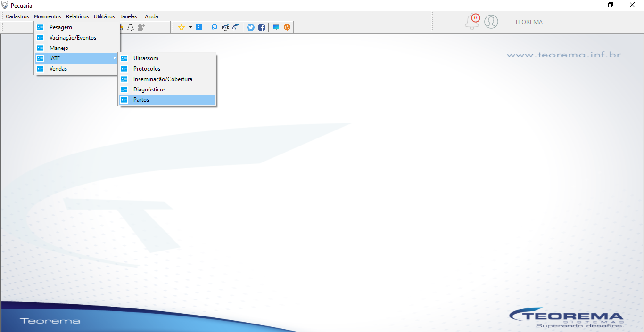Click the orange power icon
This screenshot has width=644, height=332.
[287, 27]
